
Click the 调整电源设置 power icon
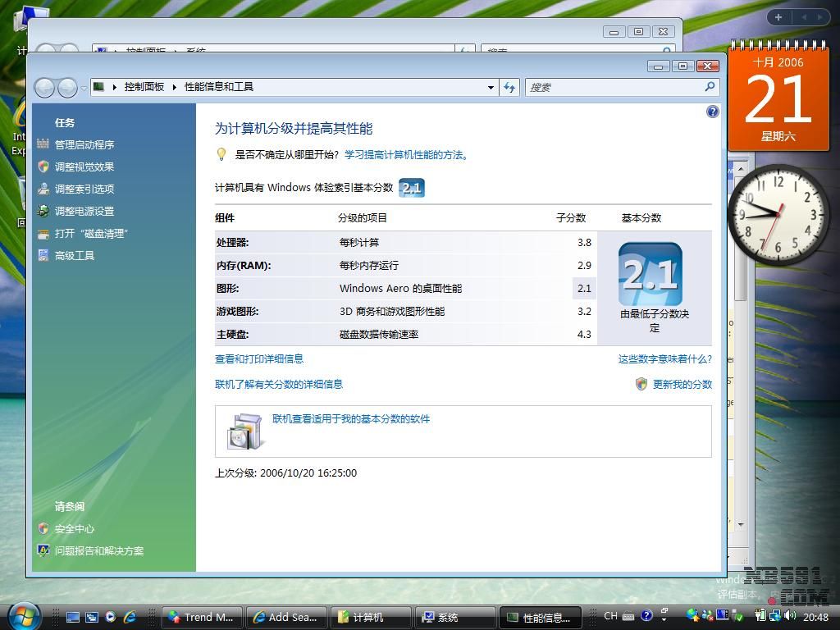coord(43,211)
